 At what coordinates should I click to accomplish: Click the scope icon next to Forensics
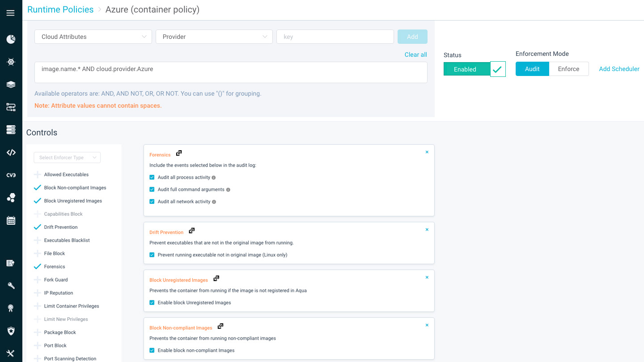pyautogui.click(x=179, y=153)
